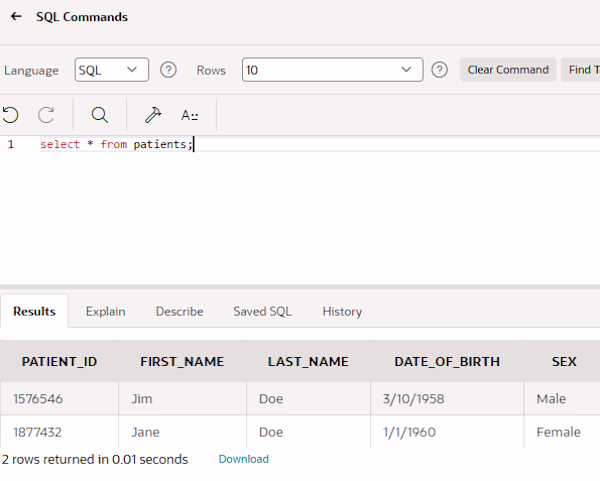Switch to the Results tab
The image size is (600, 481).
click(x=34, y=311)
